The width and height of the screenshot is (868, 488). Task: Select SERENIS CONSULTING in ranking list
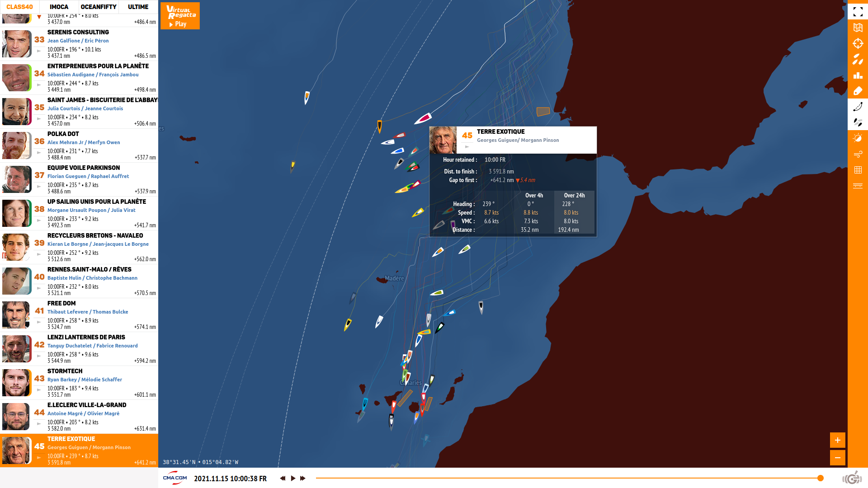[x=79, y=44]
